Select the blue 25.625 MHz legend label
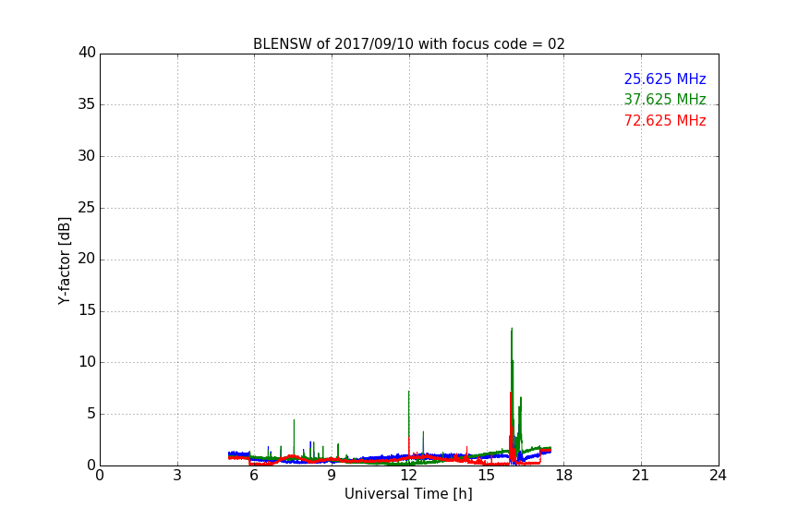 pyautogui.click(x=665, y=79)
